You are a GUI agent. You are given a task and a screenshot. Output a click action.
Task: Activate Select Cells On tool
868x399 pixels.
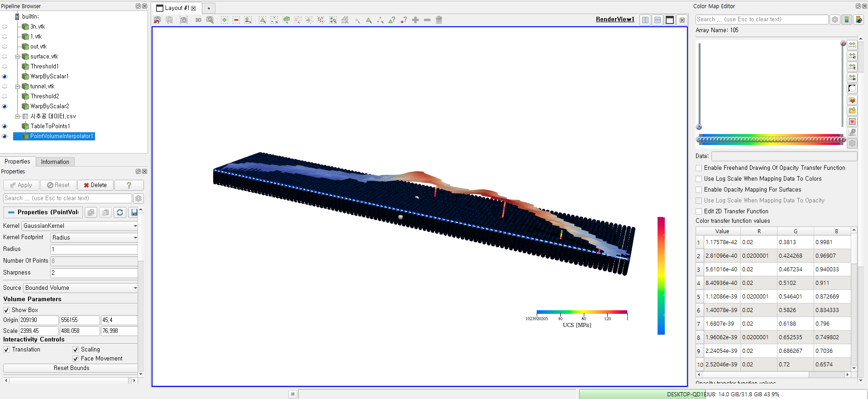(x=262, y=20)
